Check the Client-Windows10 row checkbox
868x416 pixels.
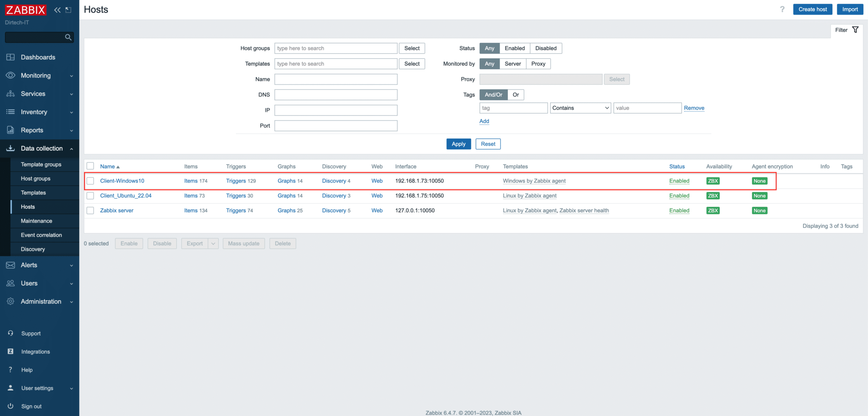tap(90, 180)
